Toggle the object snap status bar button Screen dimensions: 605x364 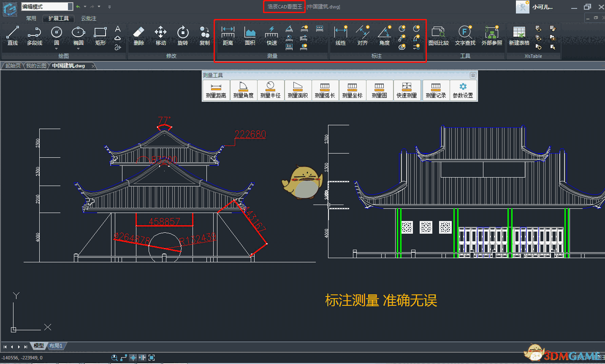point(133,358)
